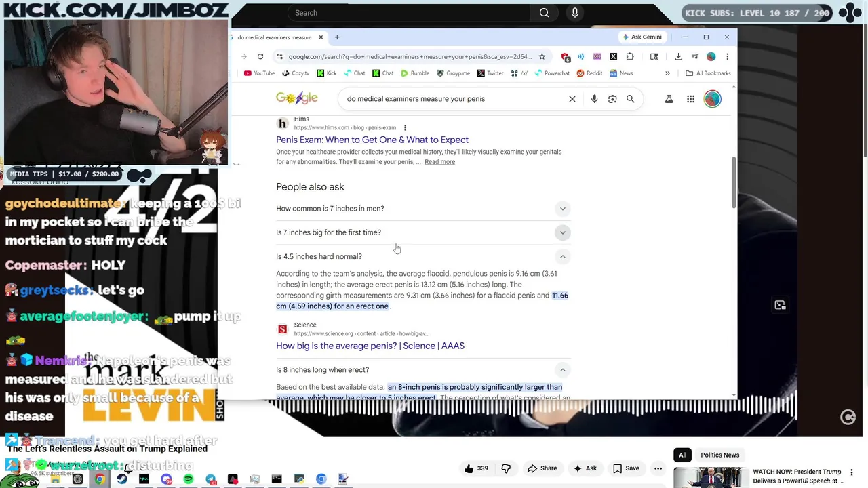Open new tab in Chrome
Image resolution: width=868 pixels, height=488 pixels.
[337, 37]
